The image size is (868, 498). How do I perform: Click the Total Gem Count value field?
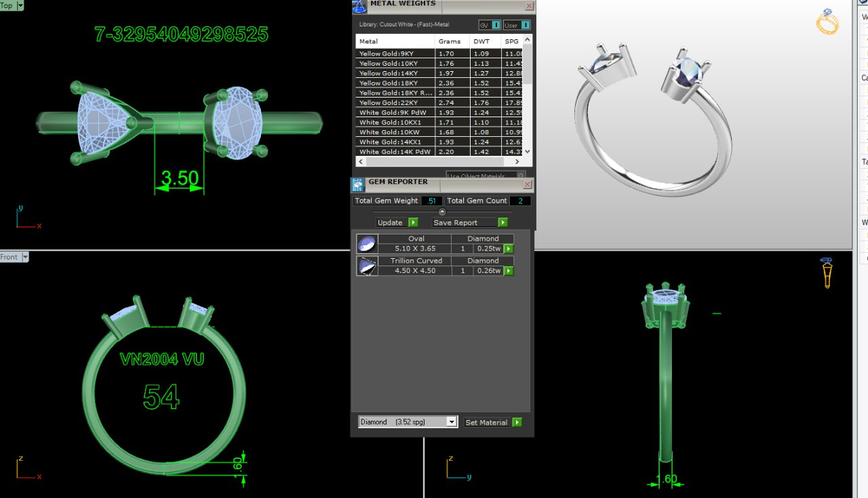(x=520, y=201)
